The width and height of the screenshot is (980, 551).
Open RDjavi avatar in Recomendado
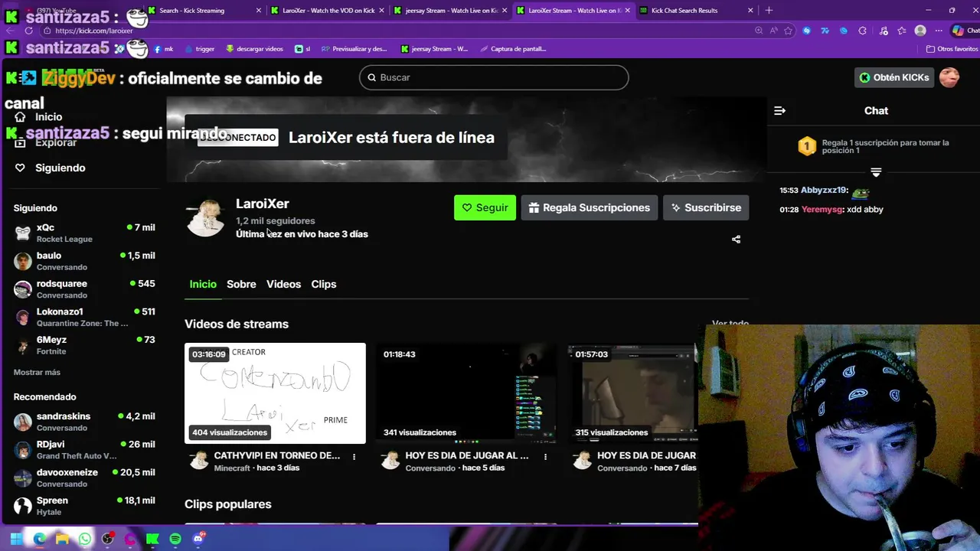[23, 450]
